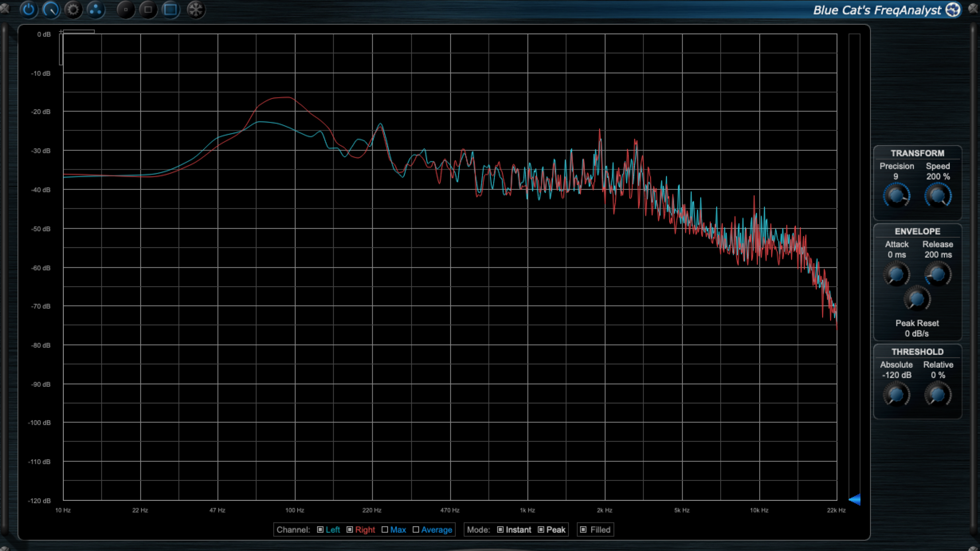Select the large display size icon

[x=171, y=10]
